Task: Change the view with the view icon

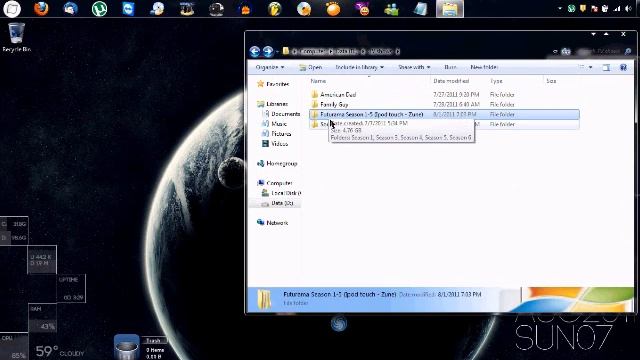Action: pyautogui.click(x=581, y=67)
